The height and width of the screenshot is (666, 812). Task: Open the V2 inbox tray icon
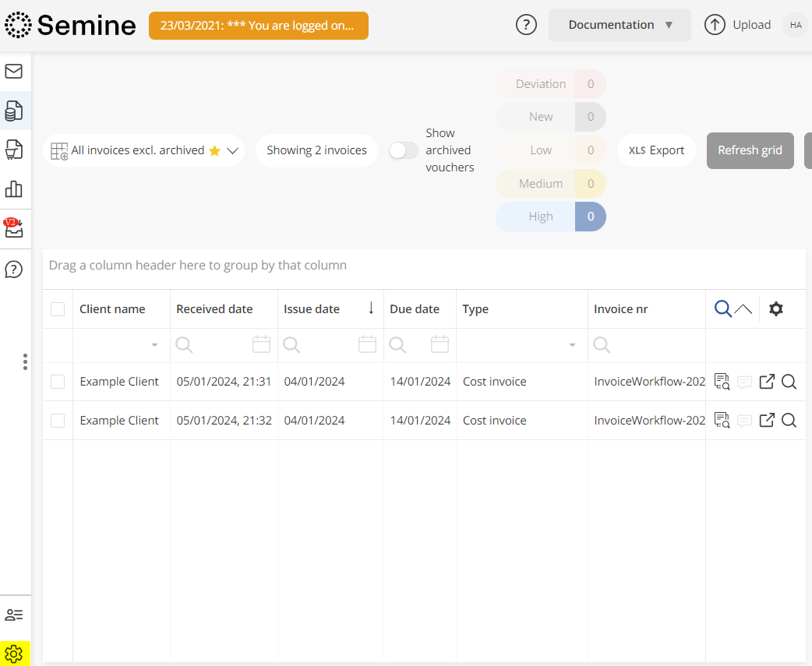[x=14, y=228]
